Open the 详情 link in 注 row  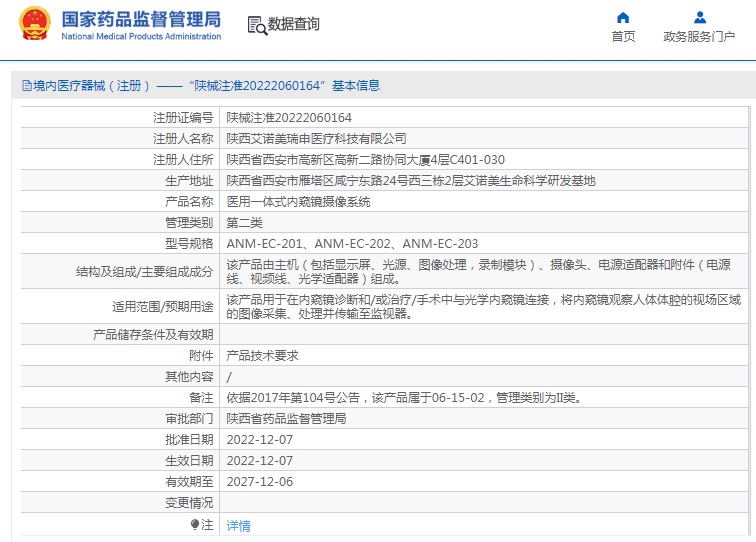pos(238,525)
